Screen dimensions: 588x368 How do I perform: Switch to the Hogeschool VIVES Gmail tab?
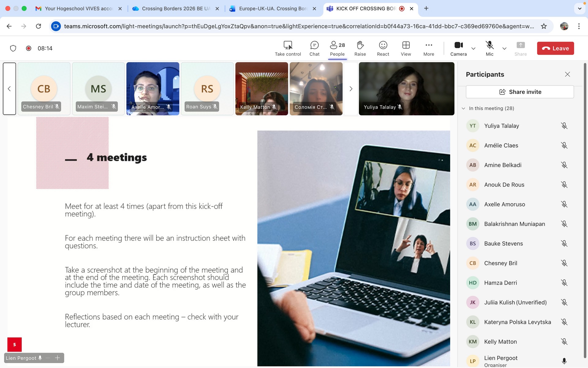coord(78,9)
